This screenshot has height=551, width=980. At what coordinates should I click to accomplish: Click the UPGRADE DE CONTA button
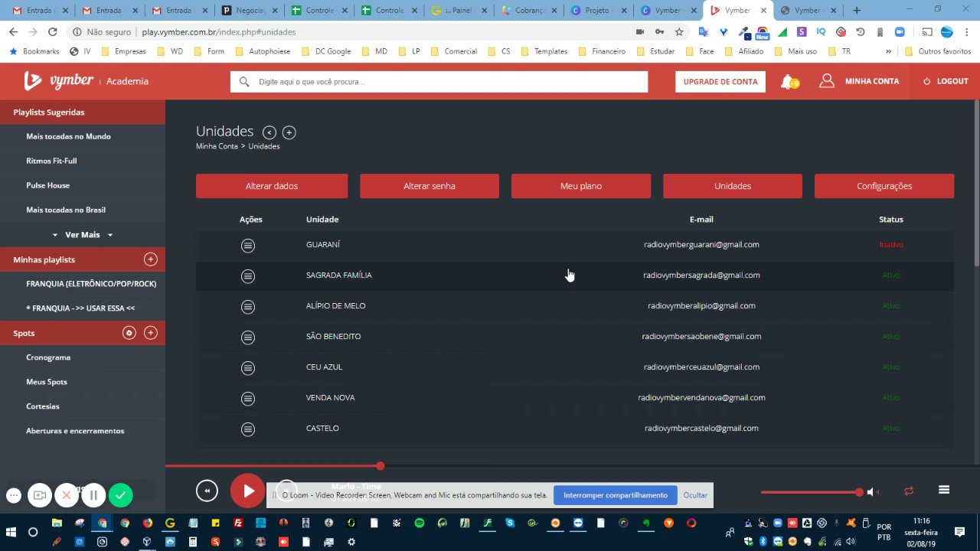click(x=720, y=82)
